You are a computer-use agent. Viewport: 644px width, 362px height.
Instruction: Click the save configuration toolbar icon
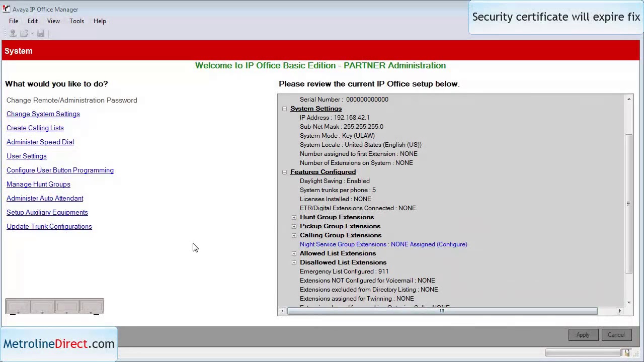click(41, 34)
